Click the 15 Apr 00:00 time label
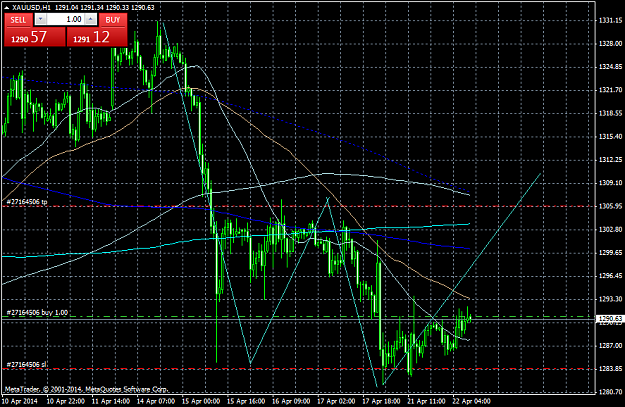 pos(201,401)
